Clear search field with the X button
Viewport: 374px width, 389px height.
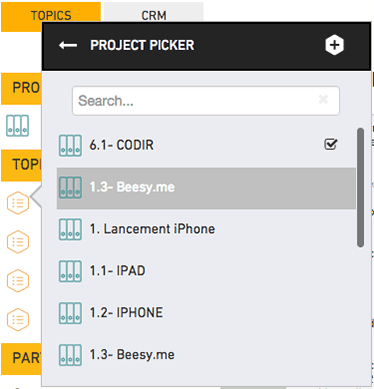point(323,99)
